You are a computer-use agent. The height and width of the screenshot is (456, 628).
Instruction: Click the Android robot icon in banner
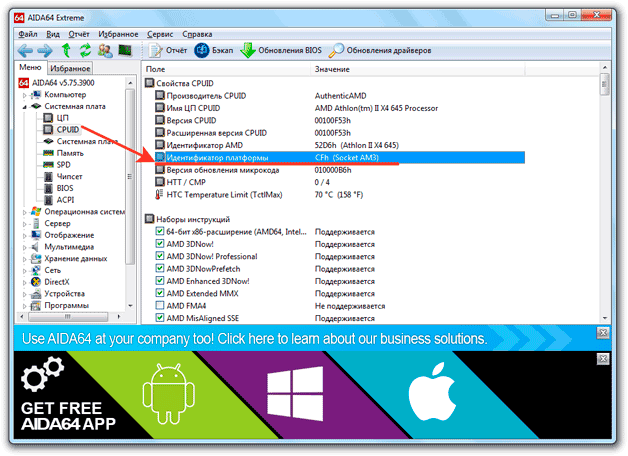pos(169,394)
